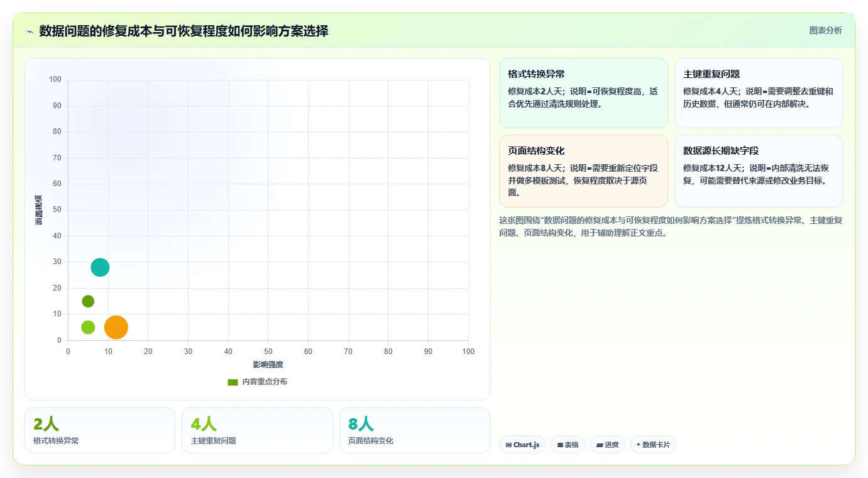Toggle the 内容重点分布 legend item
Viewport: 868px width, 478px height.
[x=257, y=382]
